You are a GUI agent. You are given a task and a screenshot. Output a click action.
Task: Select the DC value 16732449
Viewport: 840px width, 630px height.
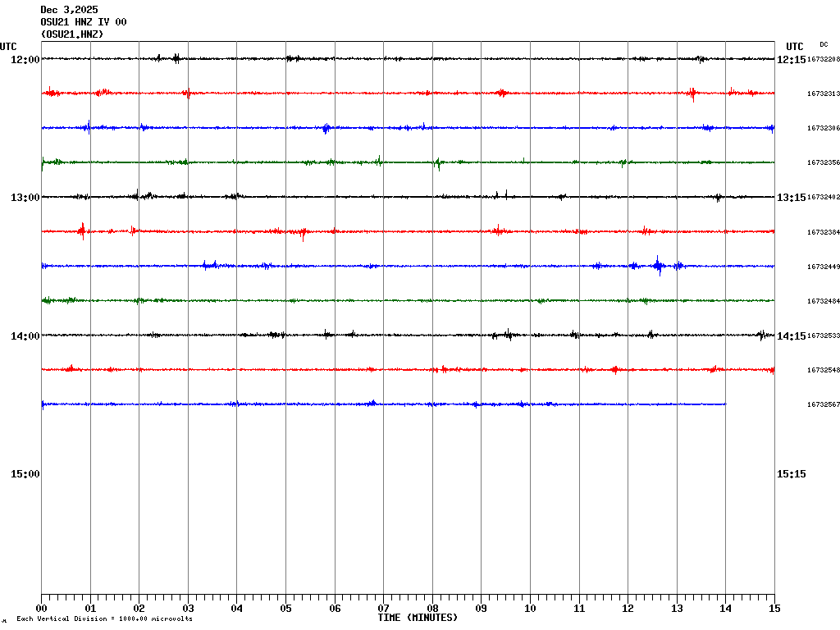(x=823, y=267)
